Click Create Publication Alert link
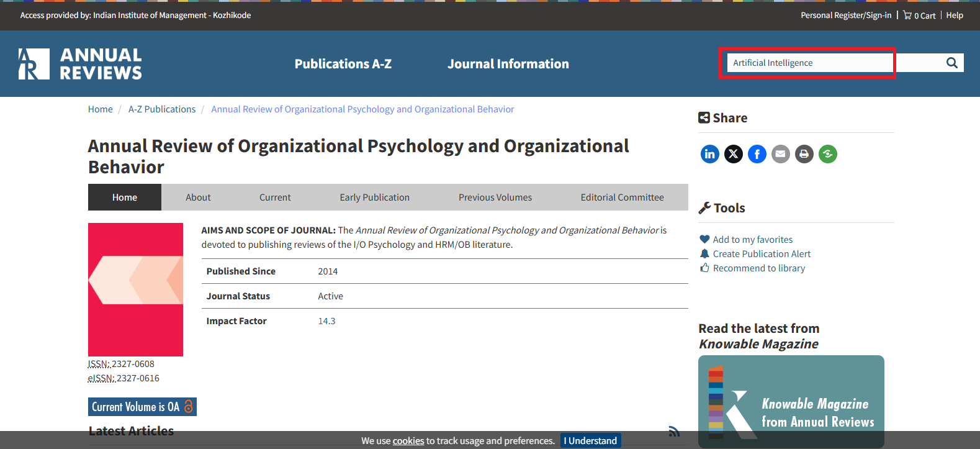This screenshot has height=449, width=980. [x=762, y=254]
